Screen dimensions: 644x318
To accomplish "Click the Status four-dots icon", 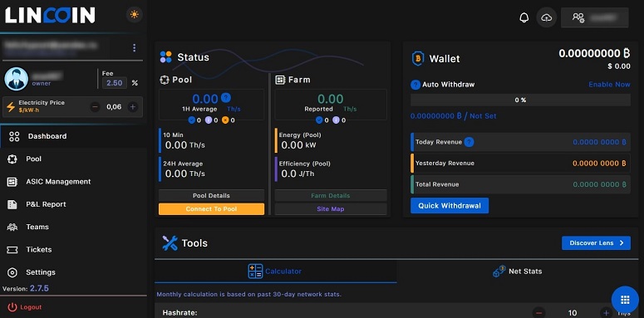I will pos(166,57).
